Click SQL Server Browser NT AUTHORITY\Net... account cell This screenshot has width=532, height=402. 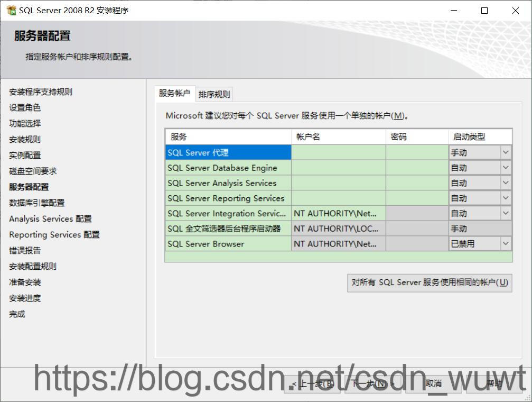339,244
